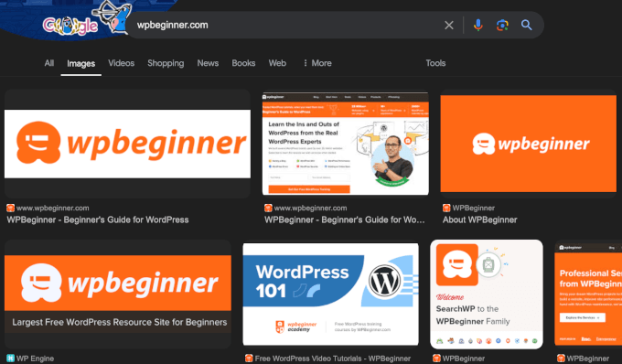Click the WP Engine source label
The image size is (622, 364).
click(35, 359)
